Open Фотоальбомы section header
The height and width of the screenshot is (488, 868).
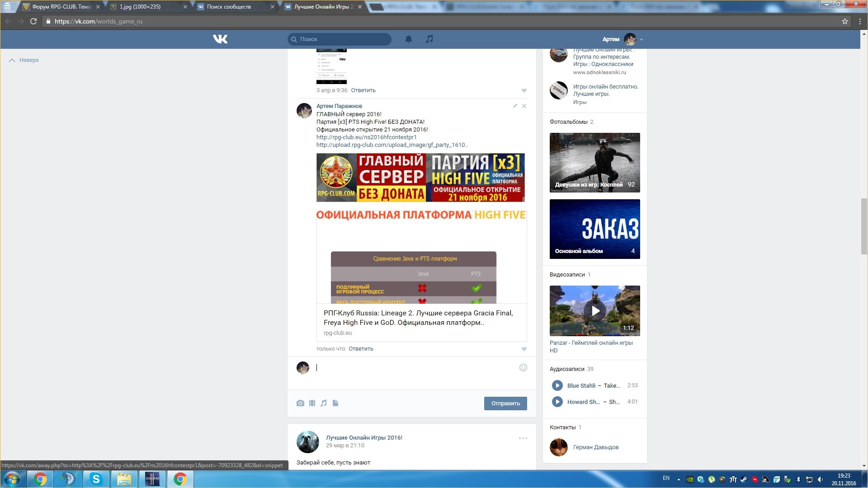coord(569,122)
